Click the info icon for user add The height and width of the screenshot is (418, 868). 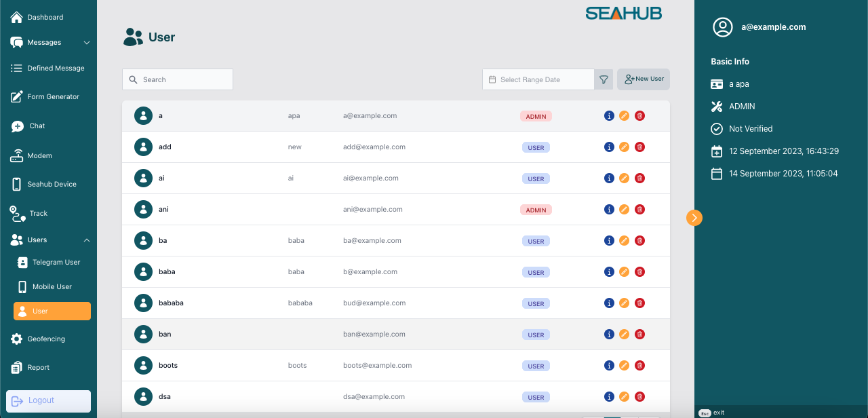click(609, 147)
